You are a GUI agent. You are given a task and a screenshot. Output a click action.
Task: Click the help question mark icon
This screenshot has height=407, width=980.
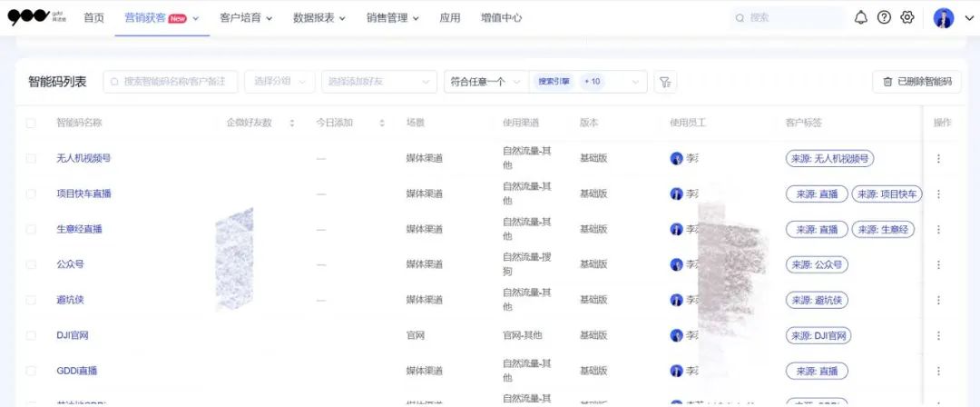click(884, 18)
